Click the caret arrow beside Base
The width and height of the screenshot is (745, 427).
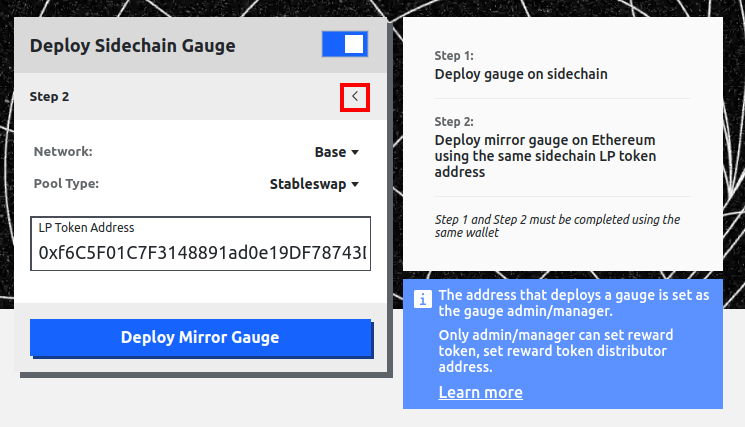pos(355,153)
